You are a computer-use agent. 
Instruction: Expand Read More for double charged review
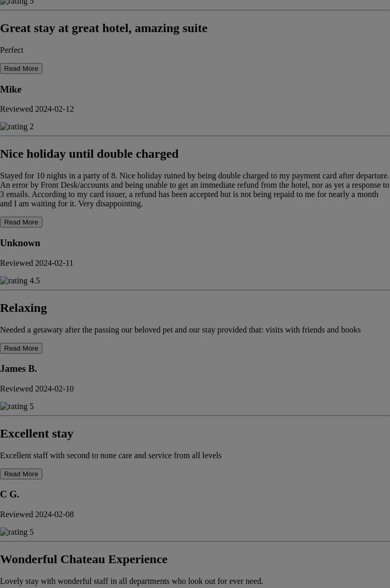[x=21, y=222]
